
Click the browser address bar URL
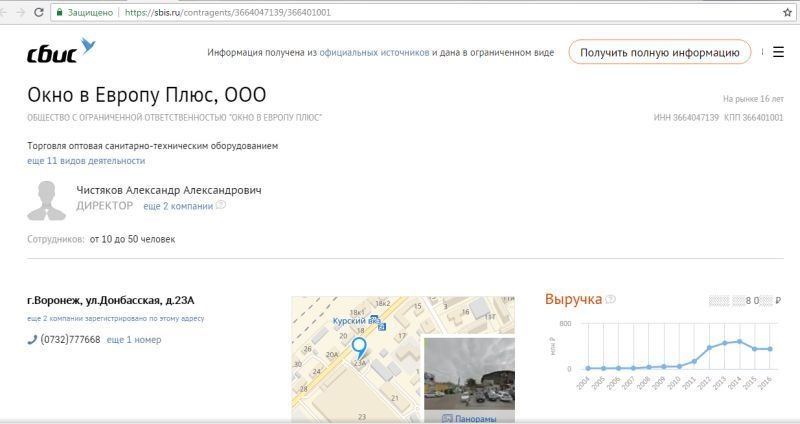[228, 12]
